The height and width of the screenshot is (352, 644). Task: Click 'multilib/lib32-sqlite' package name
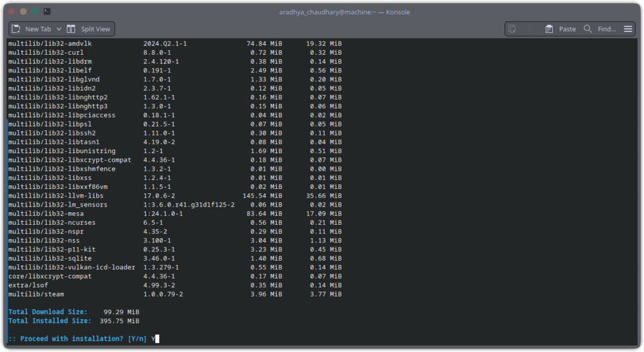(50, 259)
